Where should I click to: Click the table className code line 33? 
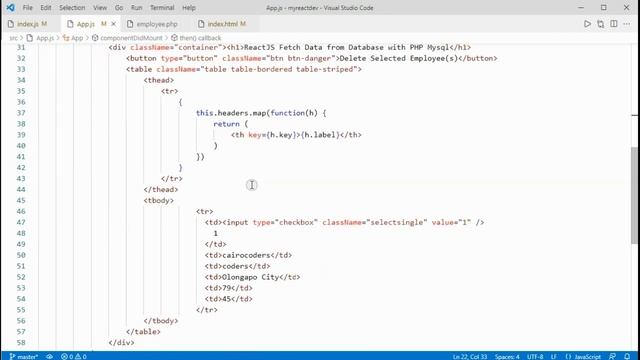244,69
